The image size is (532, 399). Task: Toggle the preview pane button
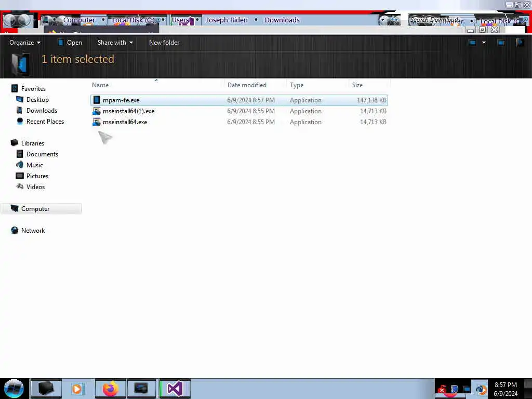501,43
